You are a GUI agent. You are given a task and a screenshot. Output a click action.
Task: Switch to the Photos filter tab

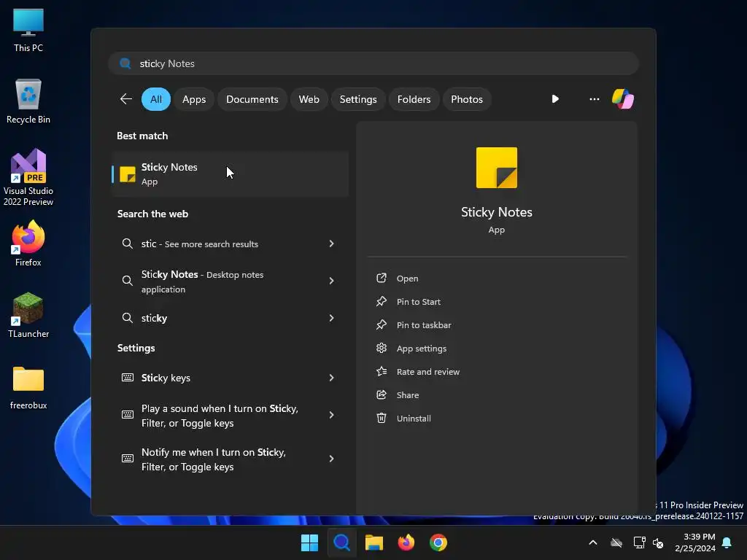point(467,99)
